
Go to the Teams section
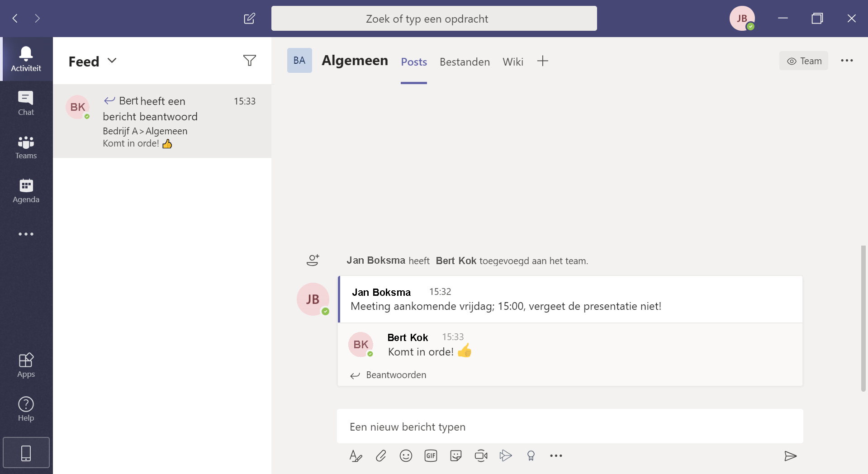[26, 147]
